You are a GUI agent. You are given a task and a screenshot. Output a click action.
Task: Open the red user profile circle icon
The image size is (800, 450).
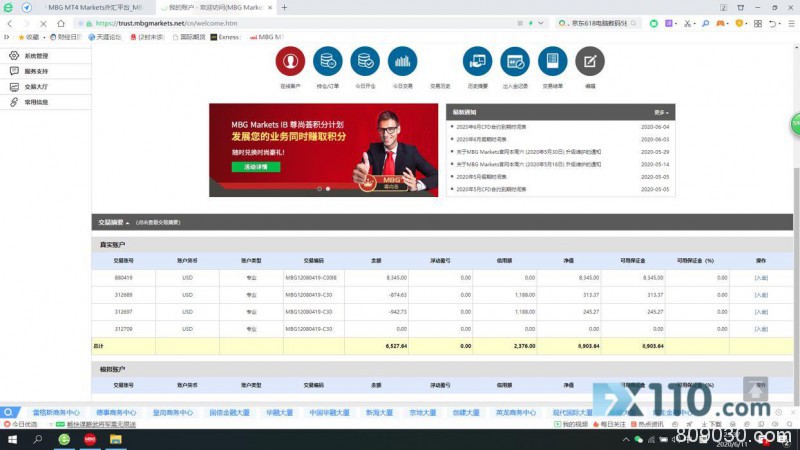click(x=290, y=61)
